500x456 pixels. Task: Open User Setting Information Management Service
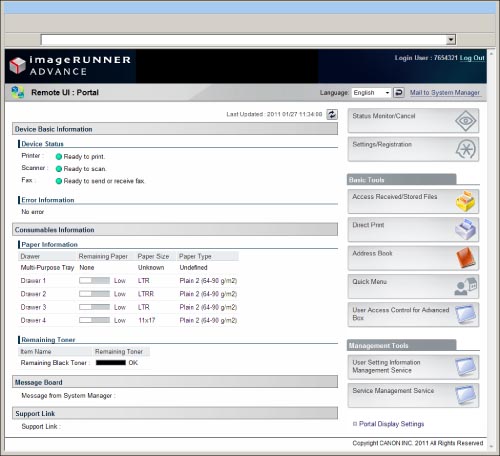(413, 367)
